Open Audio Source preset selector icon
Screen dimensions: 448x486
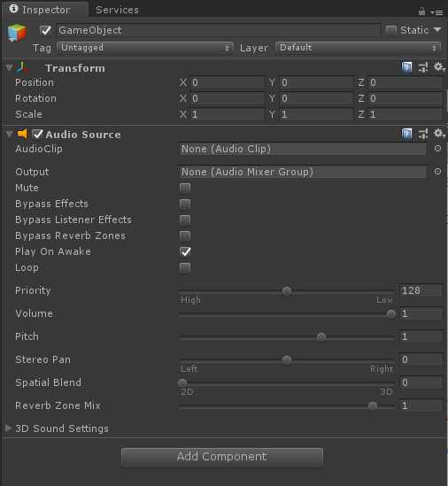click(x=423, y=134)
